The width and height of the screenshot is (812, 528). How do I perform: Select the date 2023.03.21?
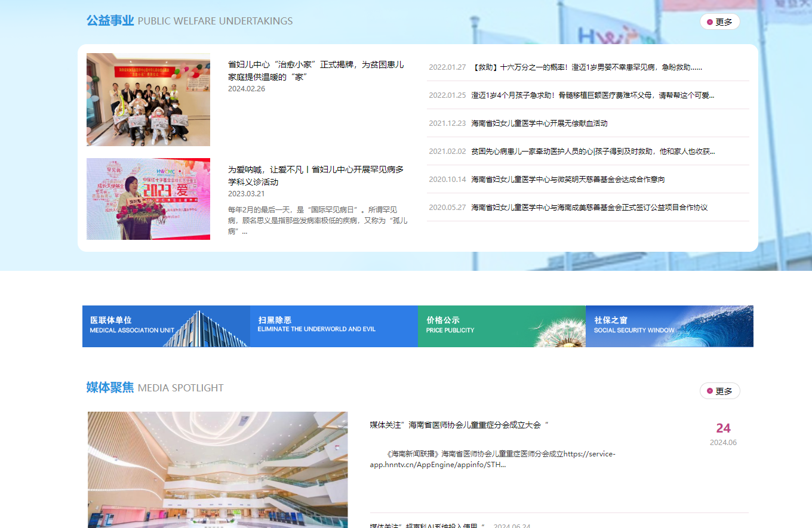coord(247,194)
